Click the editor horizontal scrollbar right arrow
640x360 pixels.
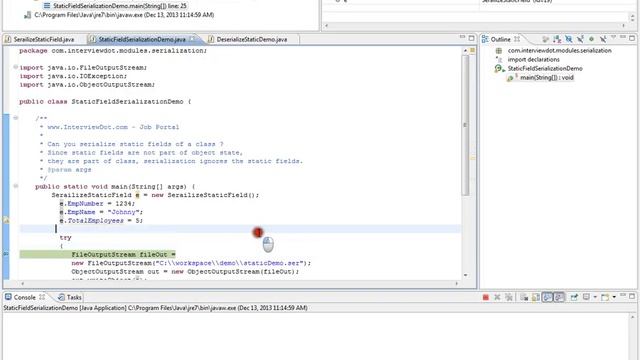pyautogui.click(x=457, y=283)
